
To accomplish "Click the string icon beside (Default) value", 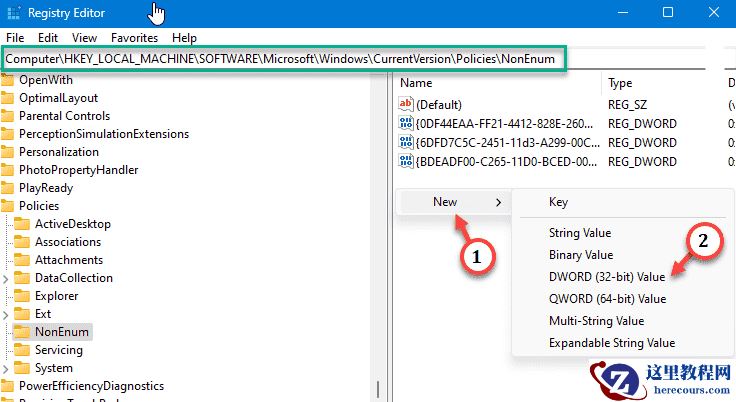I will pos(406,104).
